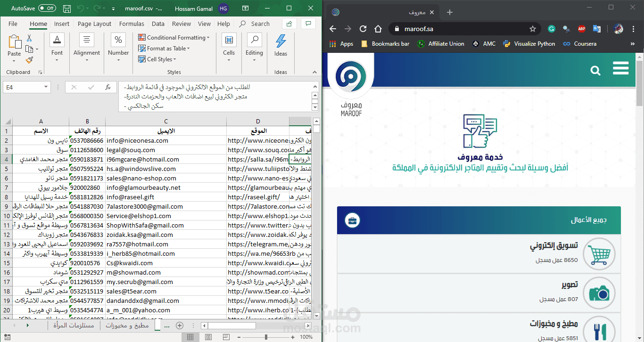Viewport: 644px width, 342px height.
Task: Switch to the Page Layout tab
Action: click(94, 24)
